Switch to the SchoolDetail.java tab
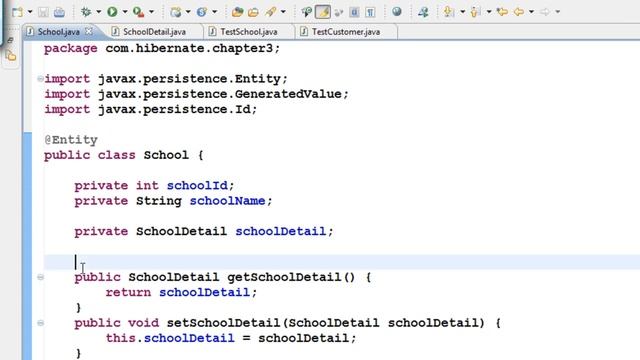Image resolution: width=640 pixels, height=360 pixels. pyautogui.click(x=154, y=32)
